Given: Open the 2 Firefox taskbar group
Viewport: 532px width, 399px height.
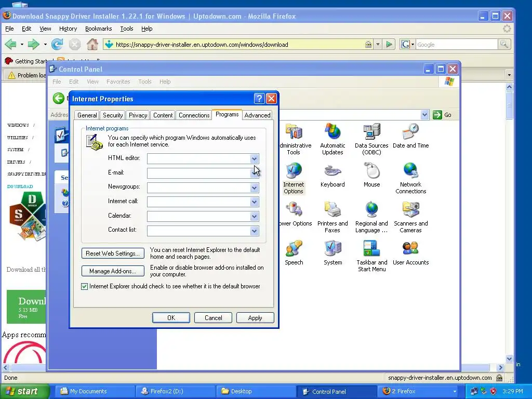Looking at the screenshot, I should (418, 391).
